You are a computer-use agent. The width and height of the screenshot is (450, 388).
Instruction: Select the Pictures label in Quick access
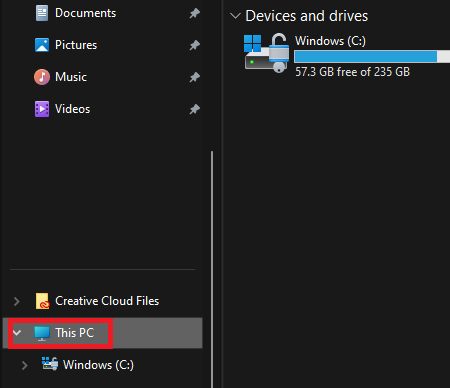(x=76, y=45)
